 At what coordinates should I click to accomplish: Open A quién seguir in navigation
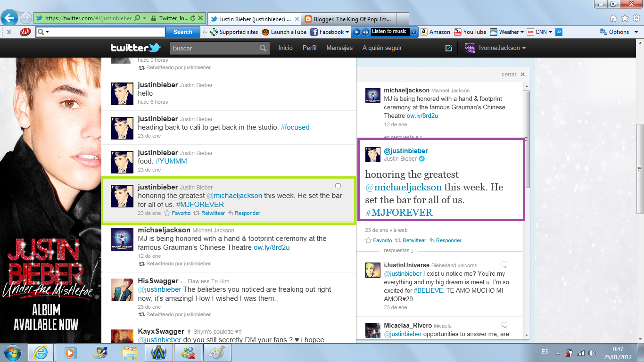click(x=382, y=48)
